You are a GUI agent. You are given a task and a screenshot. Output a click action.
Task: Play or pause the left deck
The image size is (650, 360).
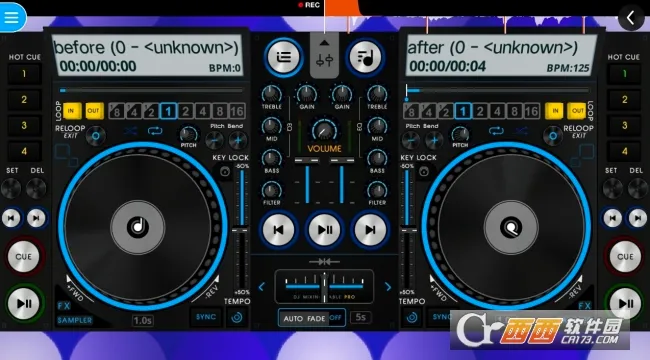click(24, 304)
